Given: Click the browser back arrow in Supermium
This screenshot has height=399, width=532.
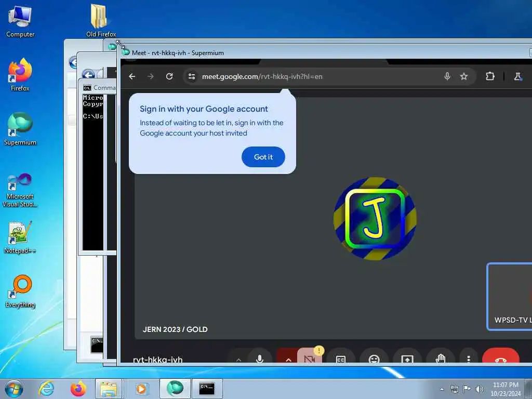Looking at the screenshot, I should (x=132, y=77).
